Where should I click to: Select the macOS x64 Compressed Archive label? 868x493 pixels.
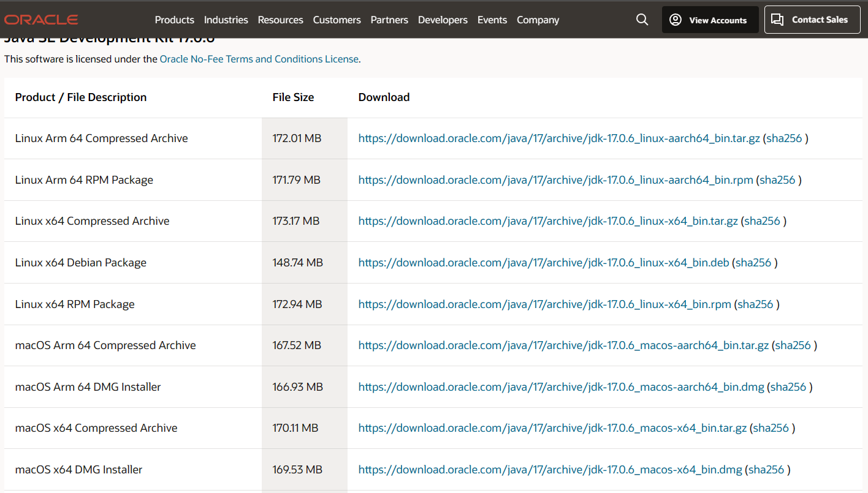click(x=96, y=428)
